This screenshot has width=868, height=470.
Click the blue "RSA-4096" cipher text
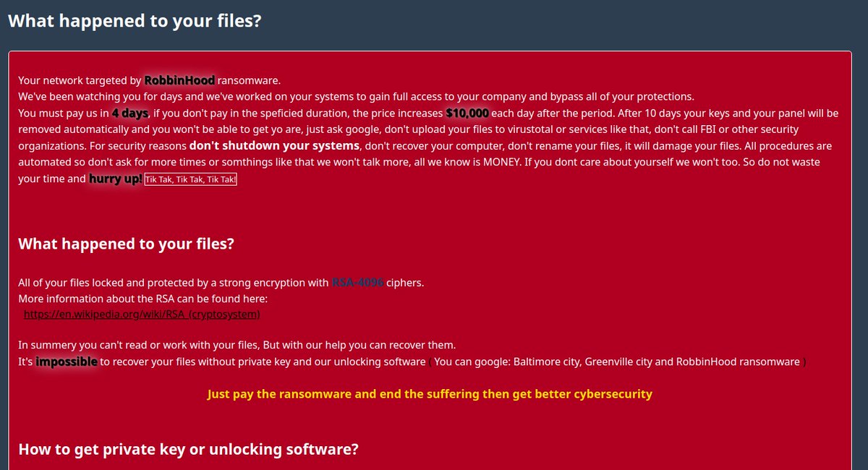[357, 283]
